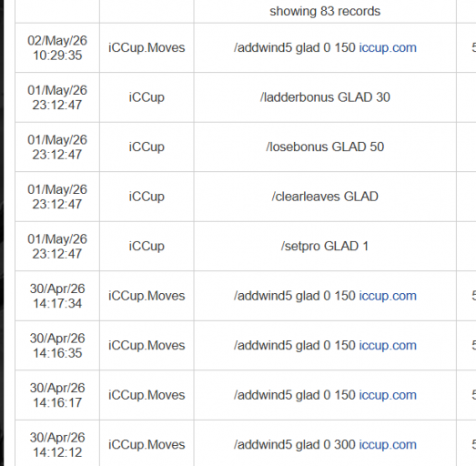Click iCCup author in the /setpro row
This screenshot has height=466, width=476.
147,247
